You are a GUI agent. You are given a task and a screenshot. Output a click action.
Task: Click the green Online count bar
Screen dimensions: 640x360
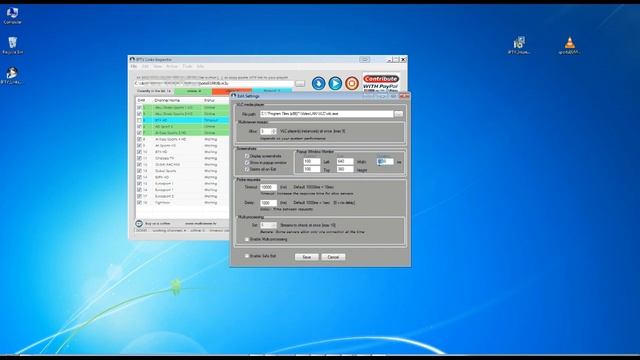193,91
